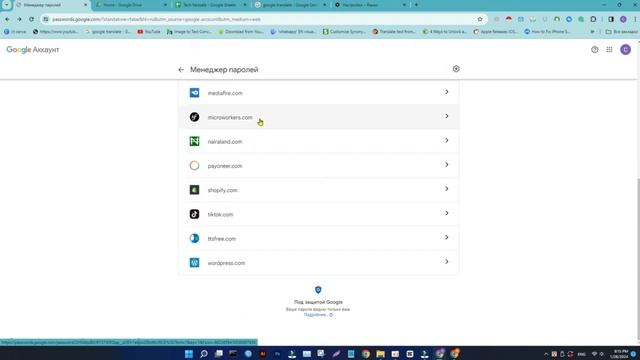This screenshot has width=640, height=360.
Task: Open the help question mark icon
Action: [x=595, y=50]
